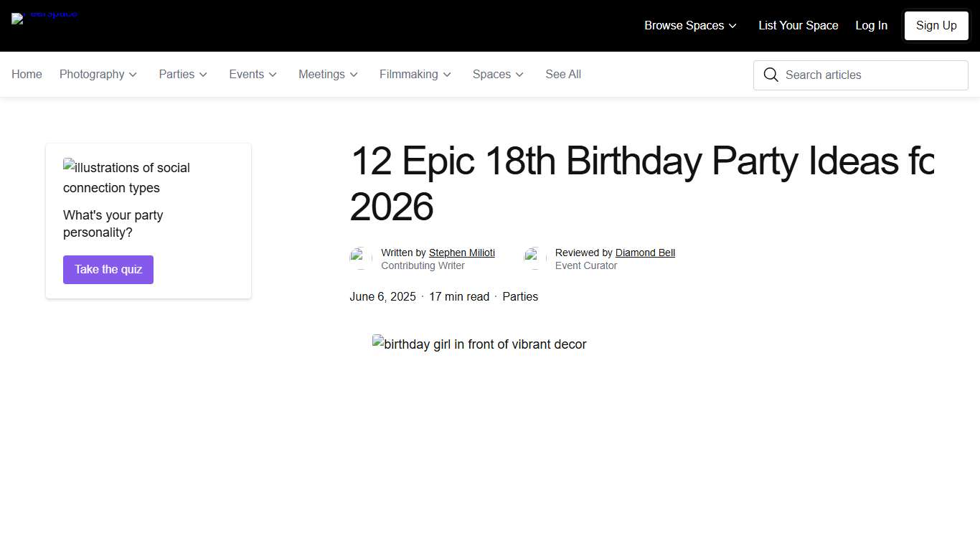
Task: Open the Meetings dropdown
Action: click(x=328, y=74)
